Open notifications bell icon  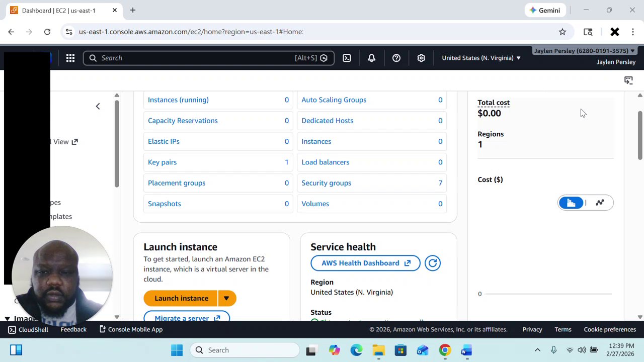pyautogui.click(x=371, y=58)
